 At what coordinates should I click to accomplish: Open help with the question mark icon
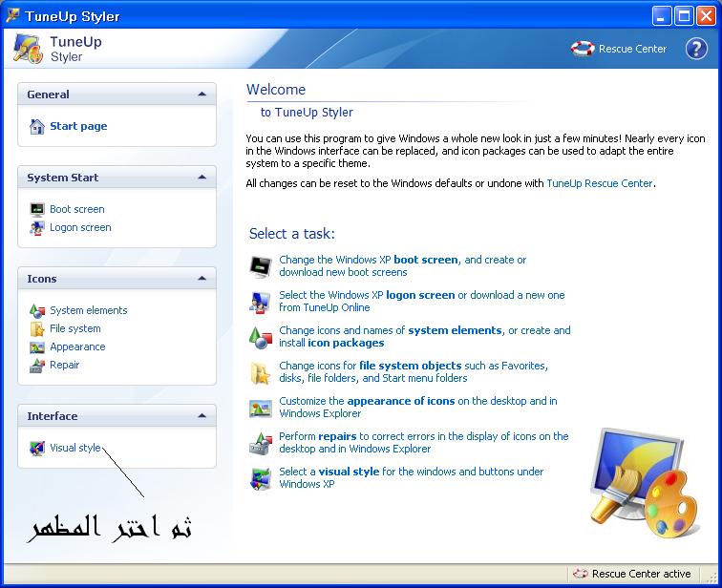pos(696,49)
